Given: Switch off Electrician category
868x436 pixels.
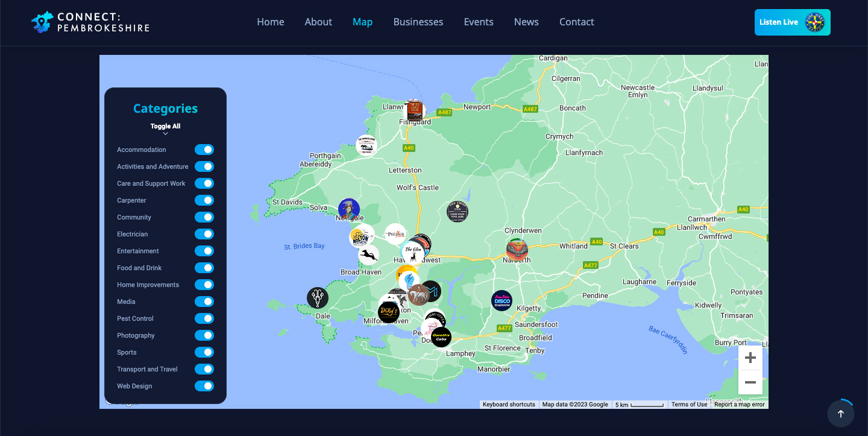Looking at the screenshot, I should [x=204, y=234].
